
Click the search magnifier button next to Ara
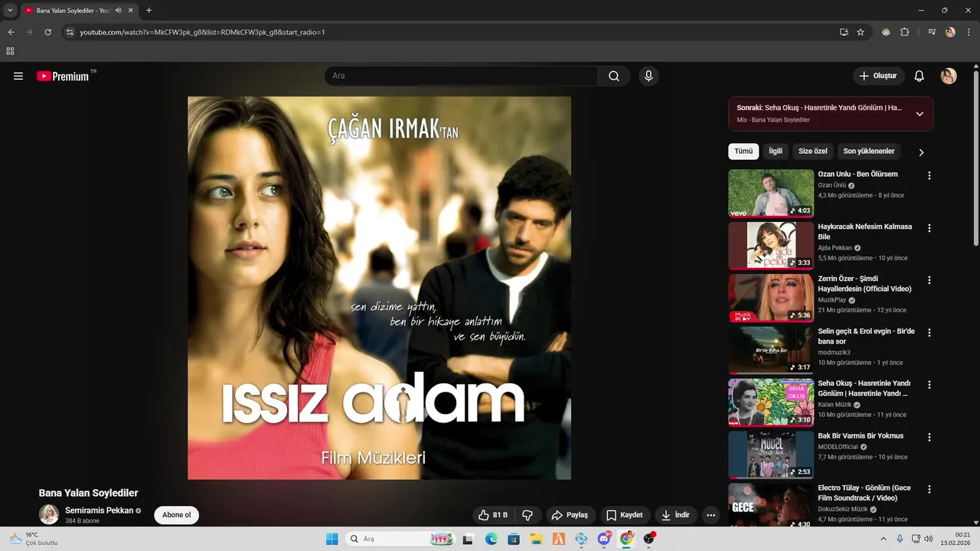pyautogui.click(x=614, y=76)
